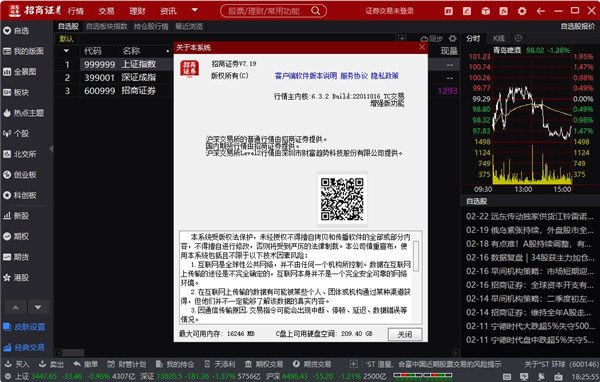This screenshot has height=382, width=600.
Task: Select 港股 star icon in sidebar
Action: click(x=7, y=278)
